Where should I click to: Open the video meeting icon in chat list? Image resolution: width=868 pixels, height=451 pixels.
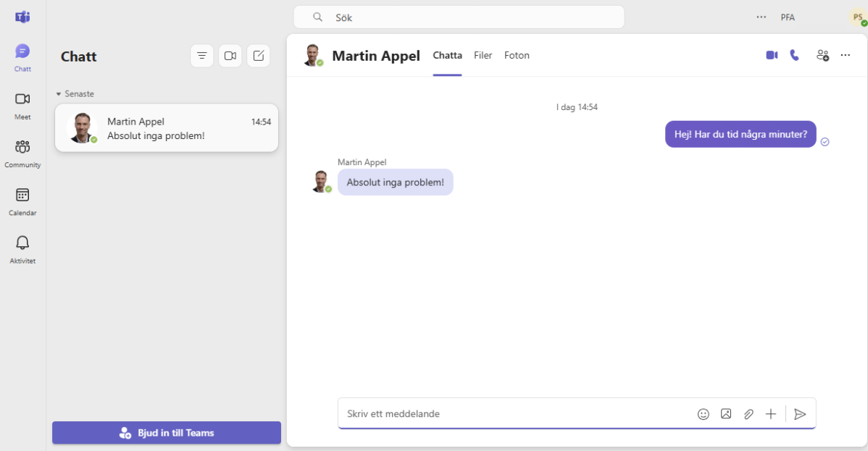click(230, 55)
